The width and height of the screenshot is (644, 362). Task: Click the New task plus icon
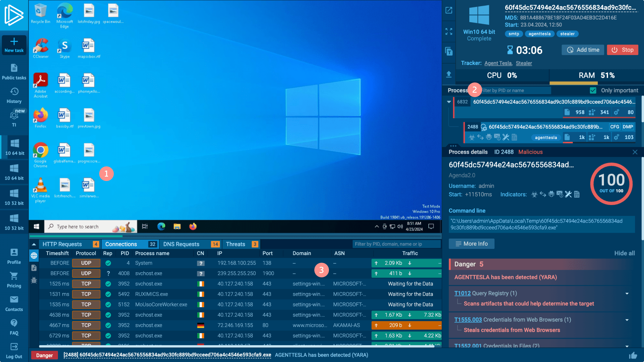14,42
